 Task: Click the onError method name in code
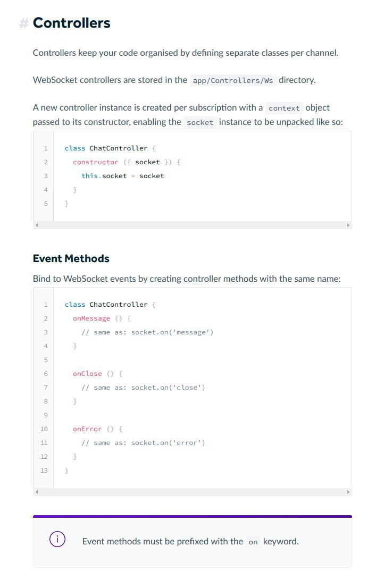click(x=87, y=429)
